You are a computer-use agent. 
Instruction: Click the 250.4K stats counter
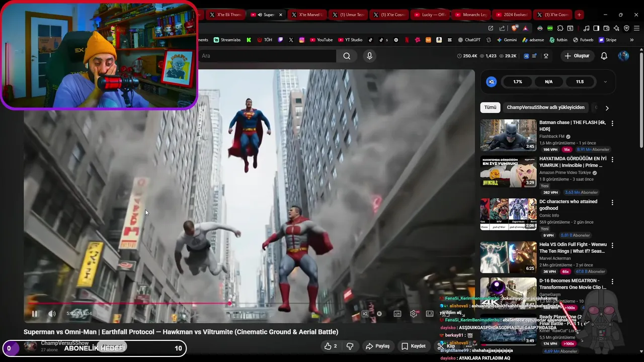467,56
